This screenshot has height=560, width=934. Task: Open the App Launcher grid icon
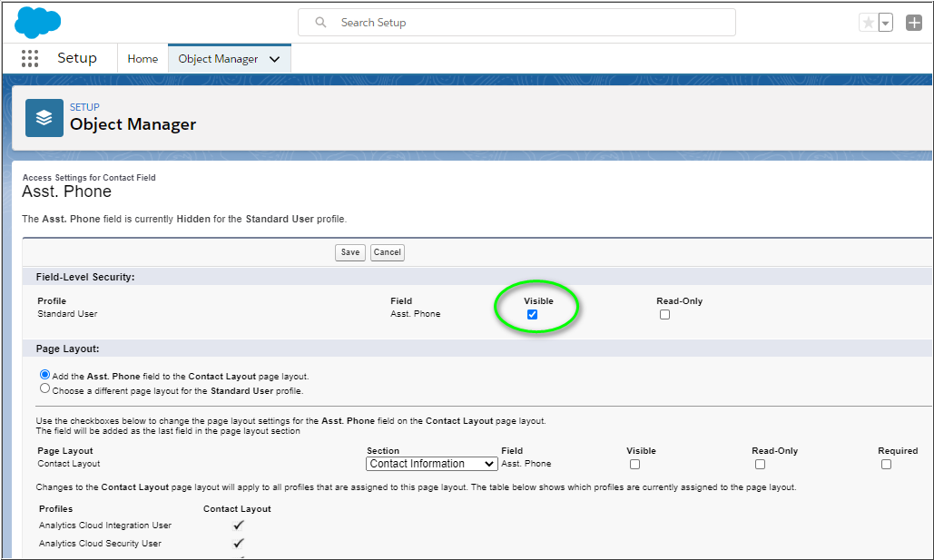(30, 58)
